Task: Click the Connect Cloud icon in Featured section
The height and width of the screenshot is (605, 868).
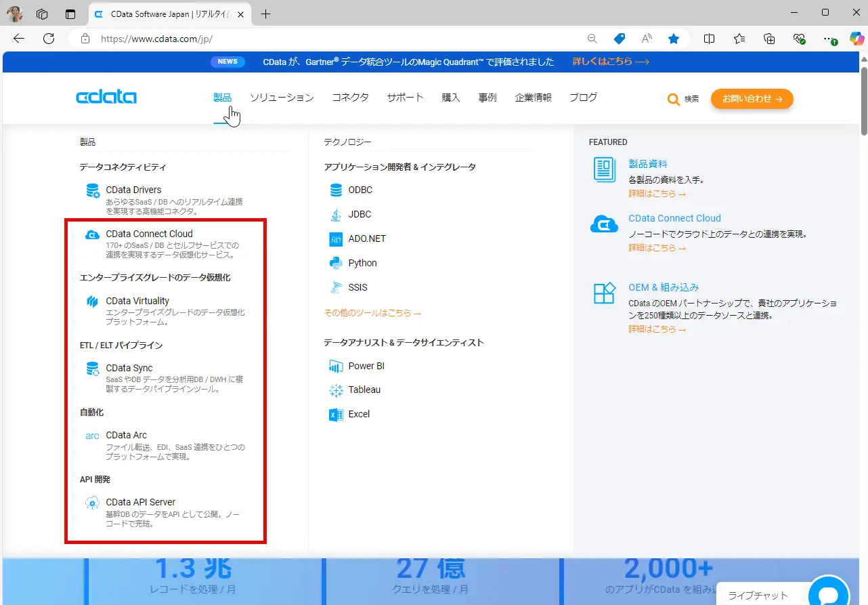Action: [604, 224]
